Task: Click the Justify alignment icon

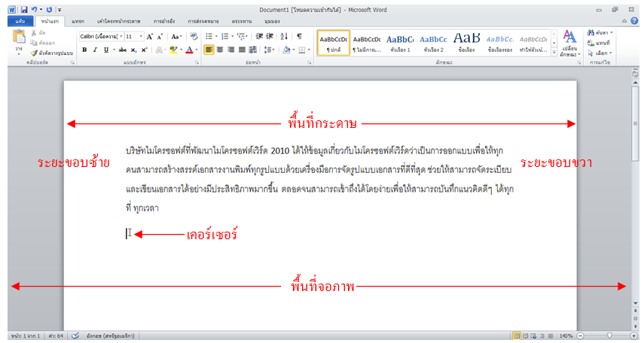Action: tap(244, 50)
